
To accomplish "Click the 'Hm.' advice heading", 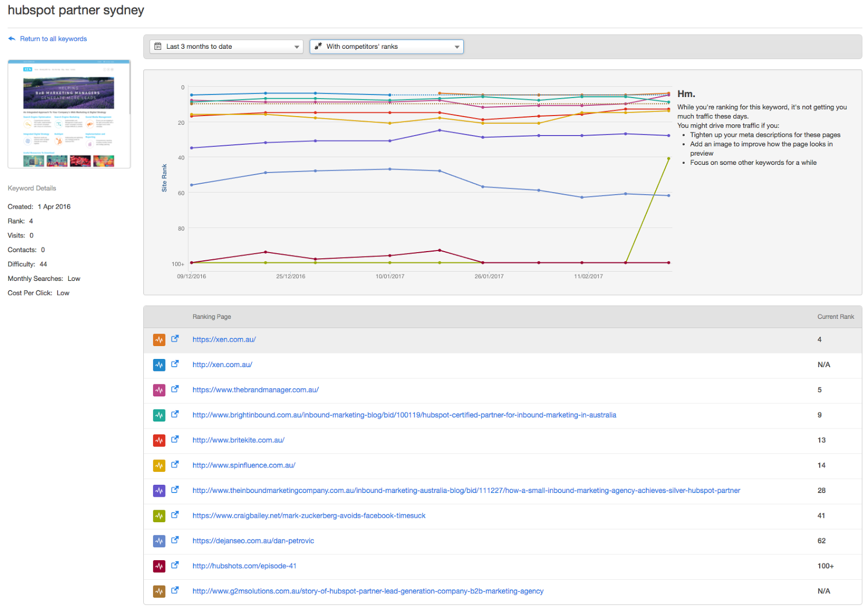I will pos(686,94).
